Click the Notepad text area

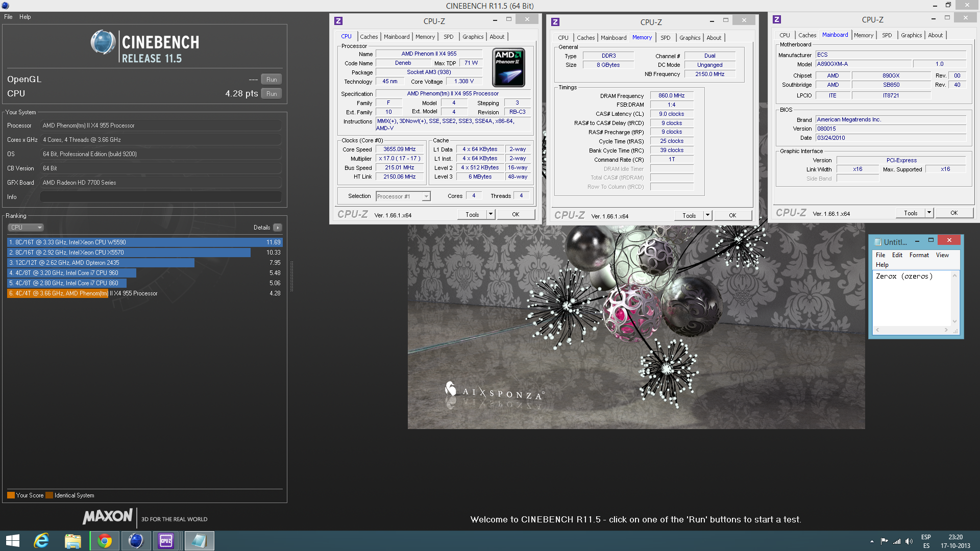pyautogui.click(x=912, y=298)
